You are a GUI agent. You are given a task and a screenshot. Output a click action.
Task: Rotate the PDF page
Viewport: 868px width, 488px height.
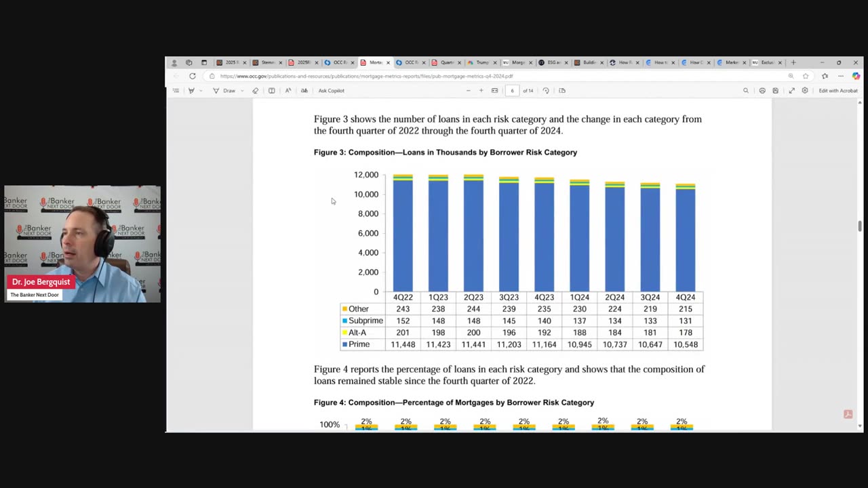(546, 90)
